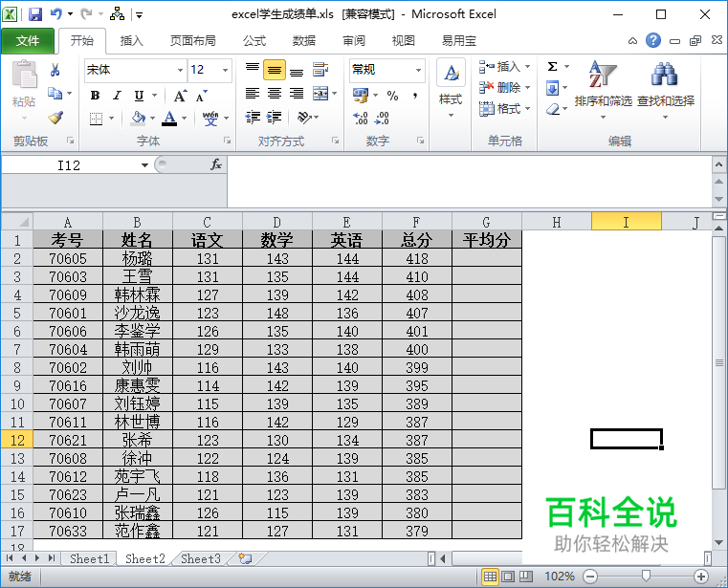Cut selection using the scissors icon
Screen dimensions: 728x588
[x=55, y=70]
